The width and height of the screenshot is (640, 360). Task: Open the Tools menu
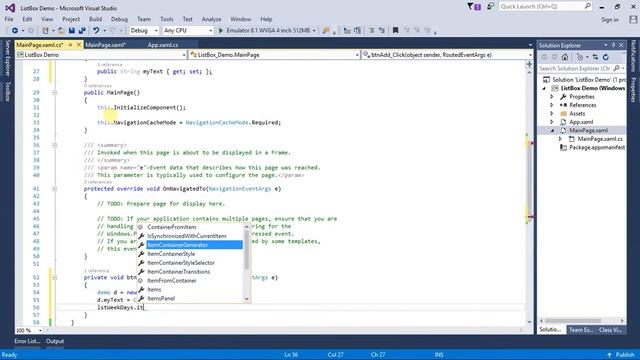click(167, 19)
